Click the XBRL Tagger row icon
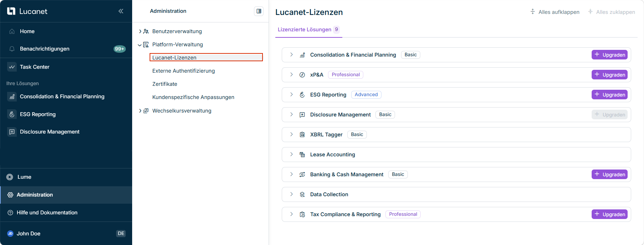This screenshot has height=245, width=644. [302, 135]
